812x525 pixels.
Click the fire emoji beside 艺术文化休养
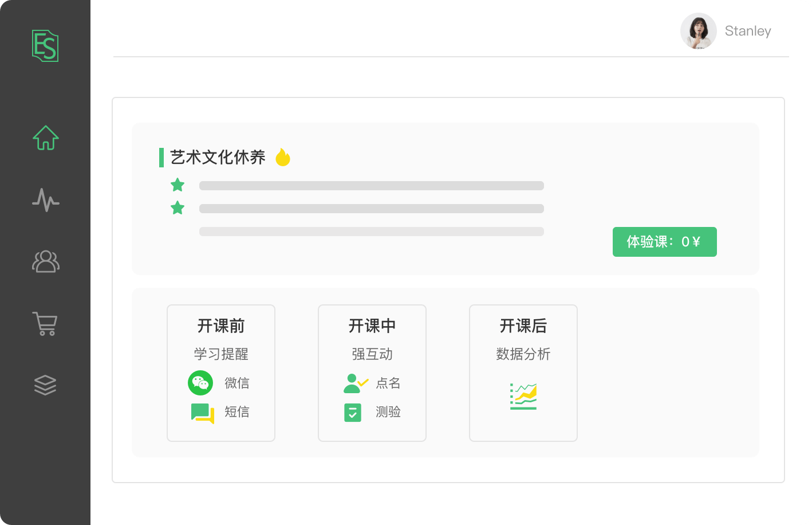282,156
